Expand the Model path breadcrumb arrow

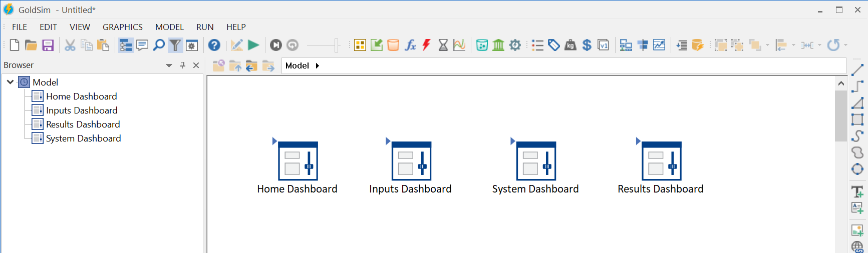(x=318, y=65)
